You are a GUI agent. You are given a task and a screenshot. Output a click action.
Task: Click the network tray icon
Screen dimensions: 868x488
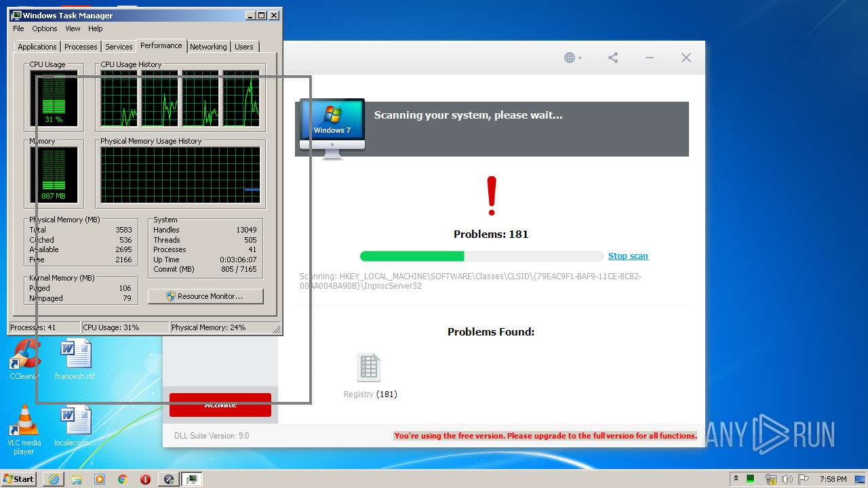pyautogui.click(x=770, y=479)
